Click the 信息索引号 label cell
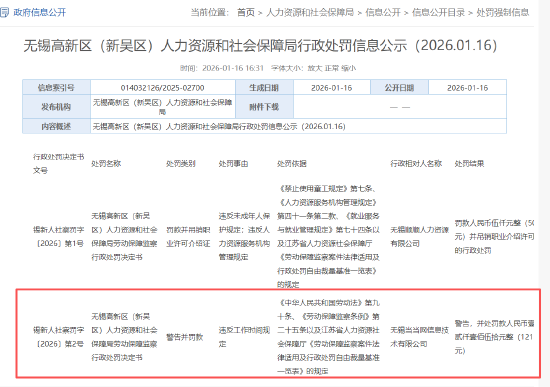This screenshot has width=550, height=387. point(56,87)
